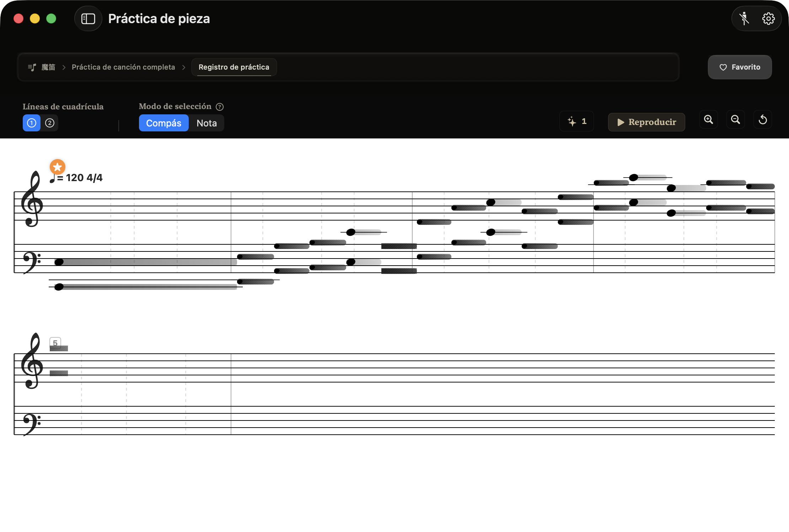Add the piece with the Favorito button
This screenshot has width=789, height=532.
click(x=740, y=67)
